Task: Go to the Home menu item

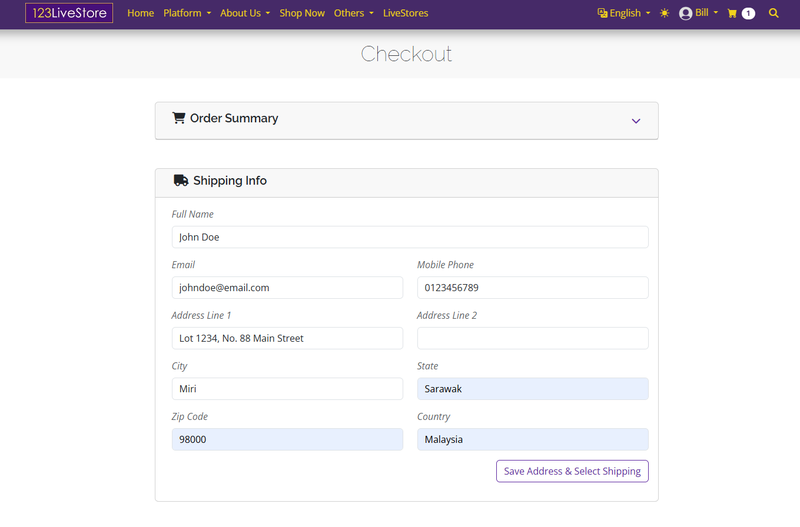Action: [x=141, y=13]
